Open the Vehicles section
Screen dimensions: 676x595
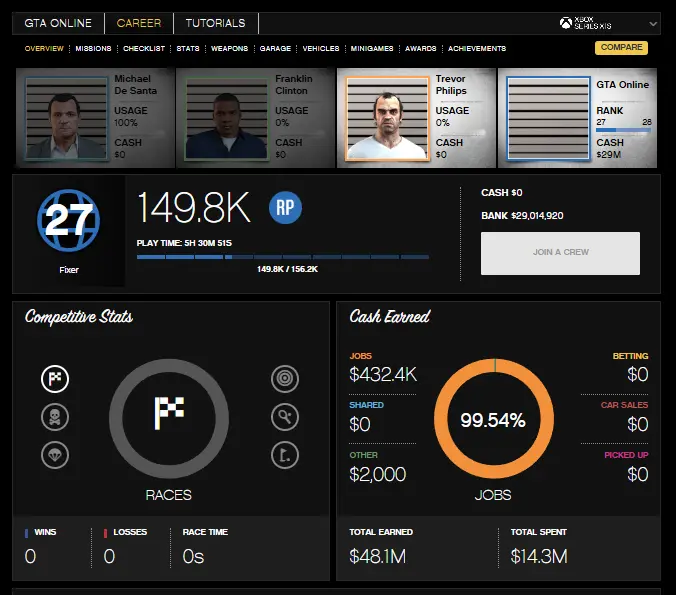tap(321, 48)
